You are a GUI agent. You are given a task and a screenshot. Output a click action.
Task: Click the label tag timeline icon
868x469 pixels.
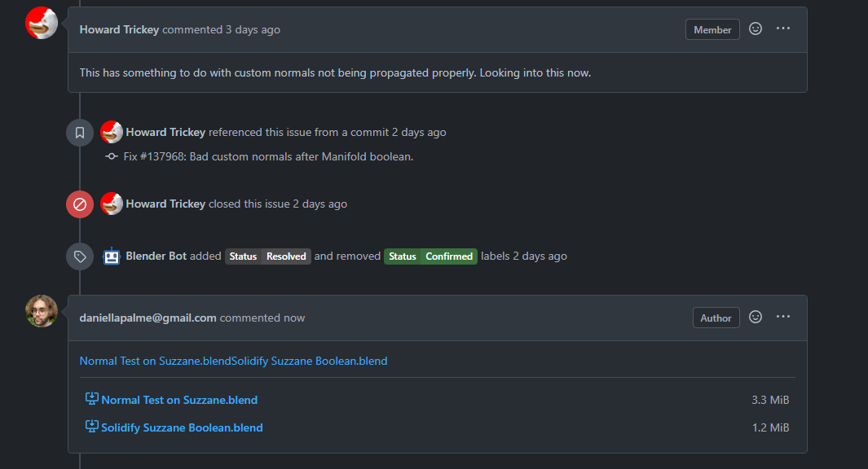[80, 256]
